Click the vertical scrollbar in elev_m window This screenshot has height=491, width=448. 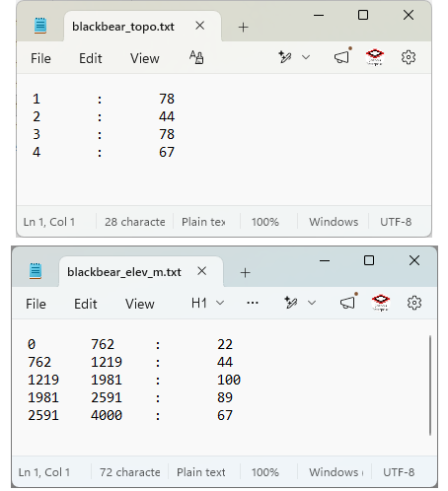(x=430, y=386)
